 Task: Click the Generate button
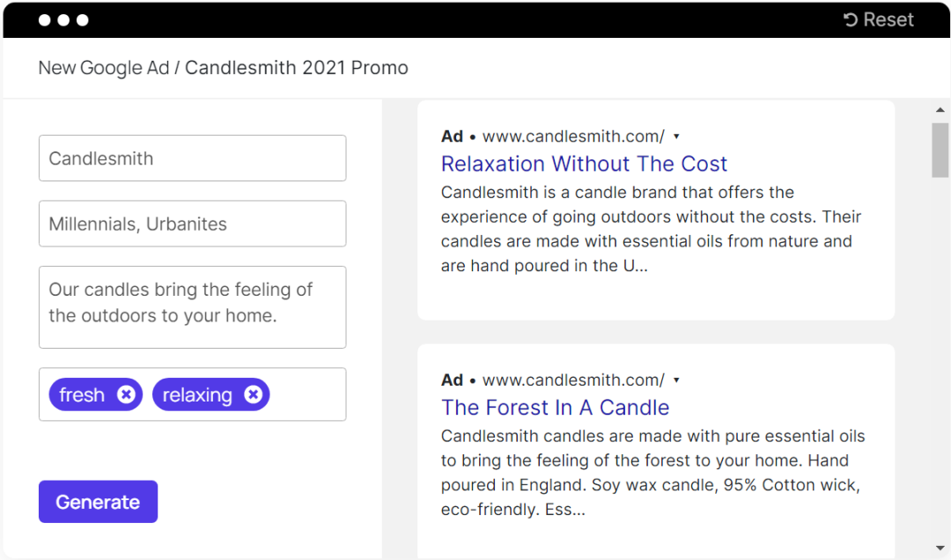98,502
